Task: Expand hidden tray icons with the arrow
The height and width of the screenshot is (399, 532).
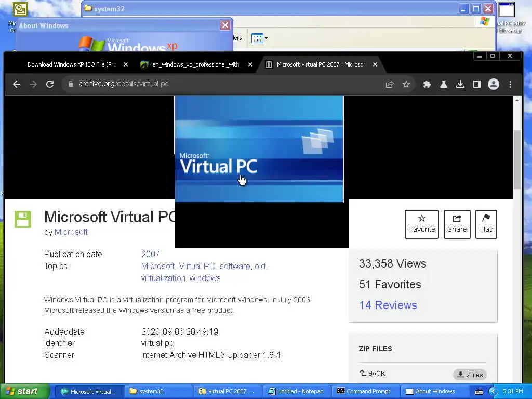Action: [x=493, y=392]
